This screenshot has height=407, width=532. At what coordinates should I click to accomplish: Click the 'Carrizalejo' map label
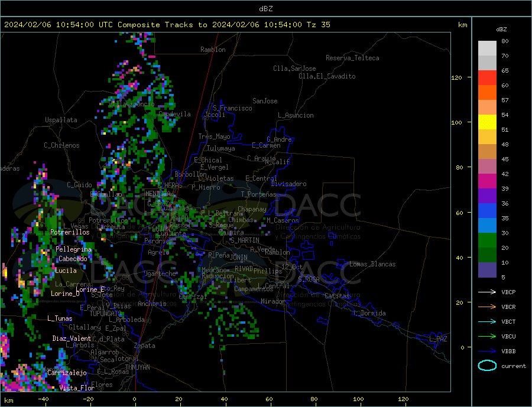(x=67, y=373)
